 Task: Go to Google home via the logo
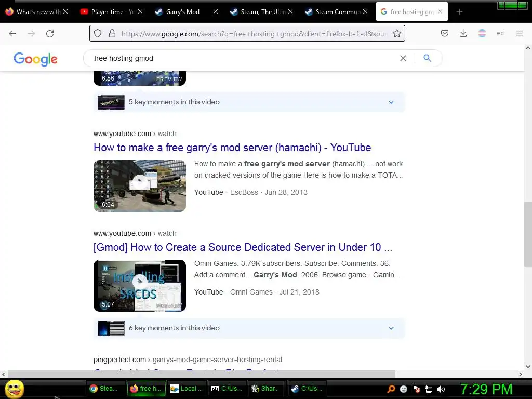click(x=36, y=59)
